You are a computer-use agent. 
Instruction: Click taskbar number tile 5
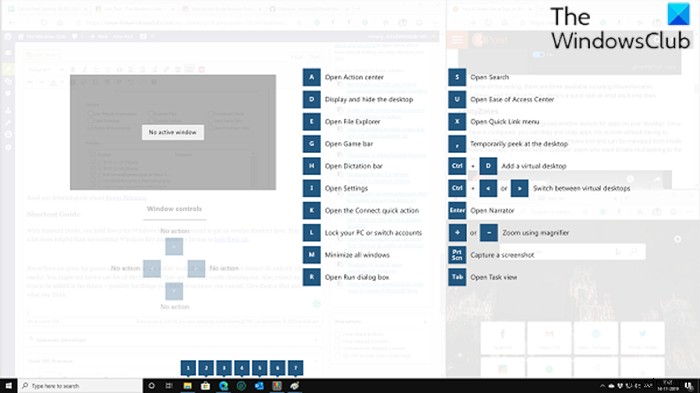260,368
